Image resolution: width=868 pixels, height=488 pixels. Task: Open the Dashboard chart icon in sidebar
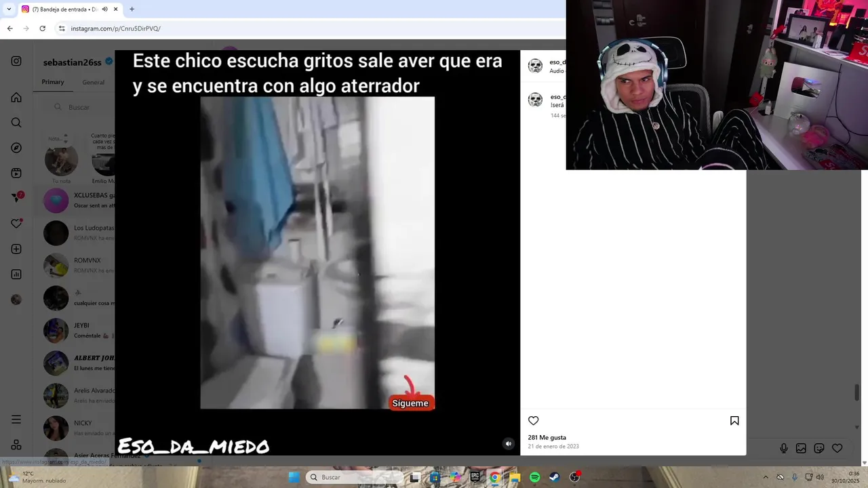(x=16, y=274)
